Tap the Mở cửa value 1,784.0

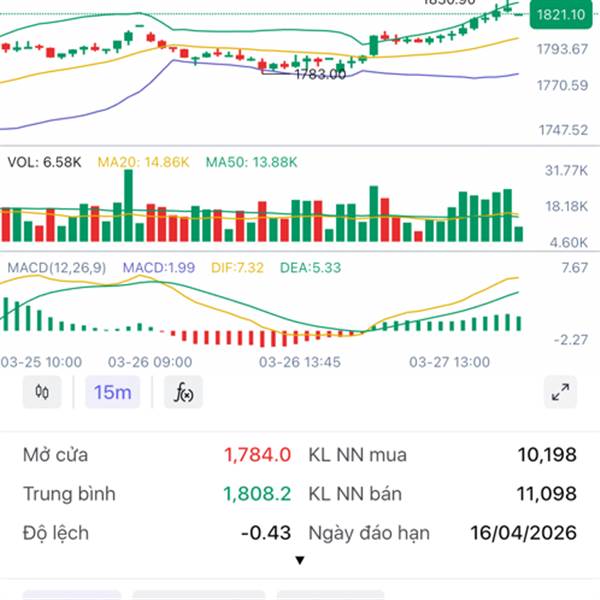258,455
